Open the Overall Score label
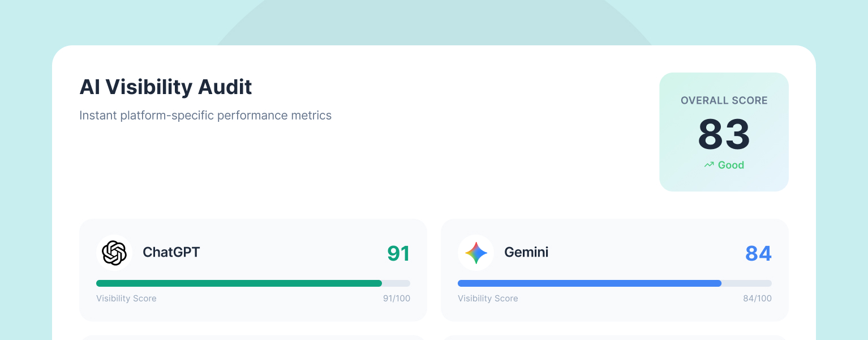This screenshot has height=340, width=868. pyautogui.click(x=724, y=101)
